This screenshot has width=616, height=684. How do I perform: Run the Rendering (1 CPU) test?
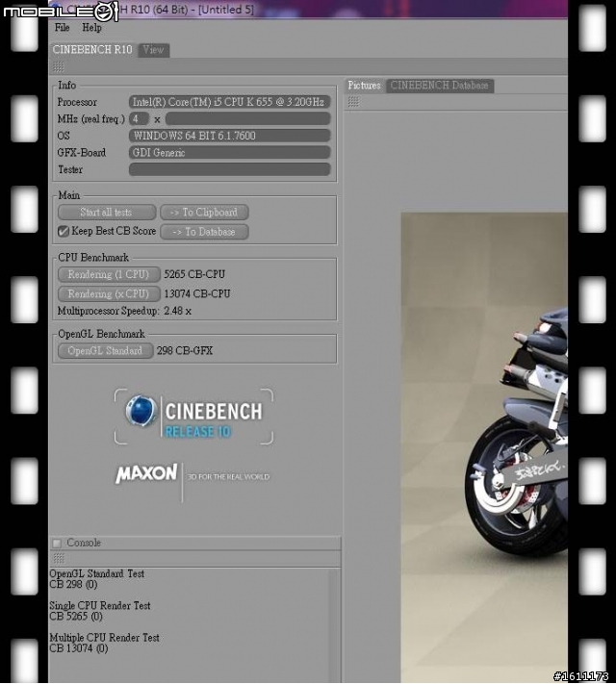click(109, 274)
